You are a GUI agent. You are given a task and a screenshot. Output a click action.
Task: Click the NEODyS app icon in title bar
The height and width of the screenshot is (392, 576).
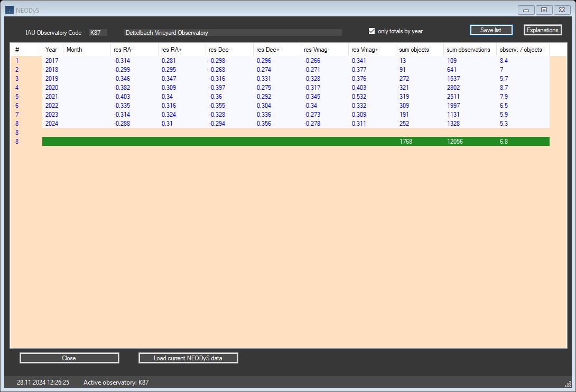10,10
